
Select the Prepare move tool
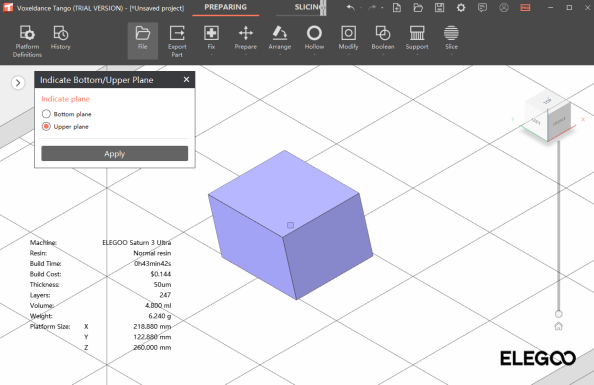pos(245,38)
